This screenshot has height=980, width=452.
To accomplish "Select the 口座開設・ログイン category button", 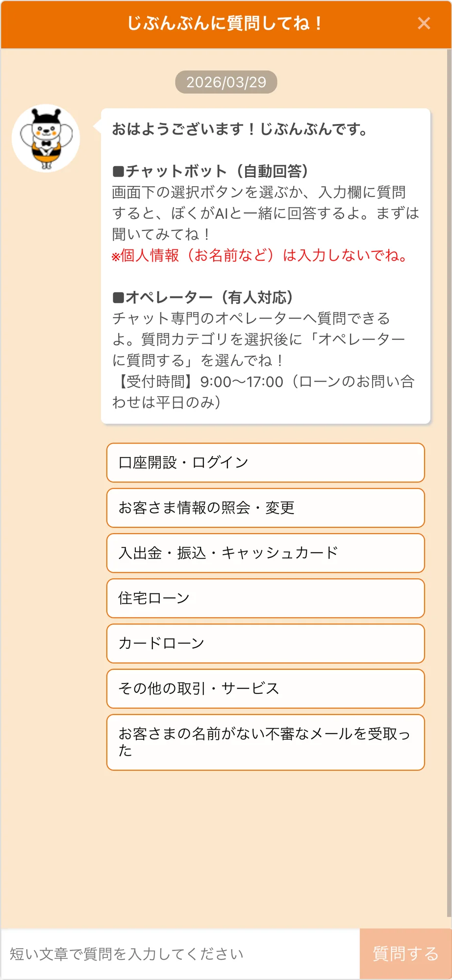I will [265, 462].
